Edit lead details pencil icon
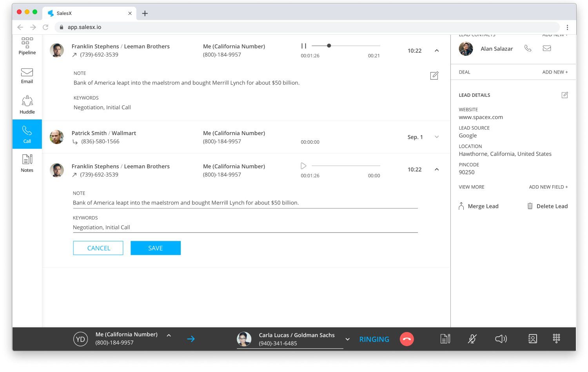Viewport: 588px width, 372px height. (564, 95)
